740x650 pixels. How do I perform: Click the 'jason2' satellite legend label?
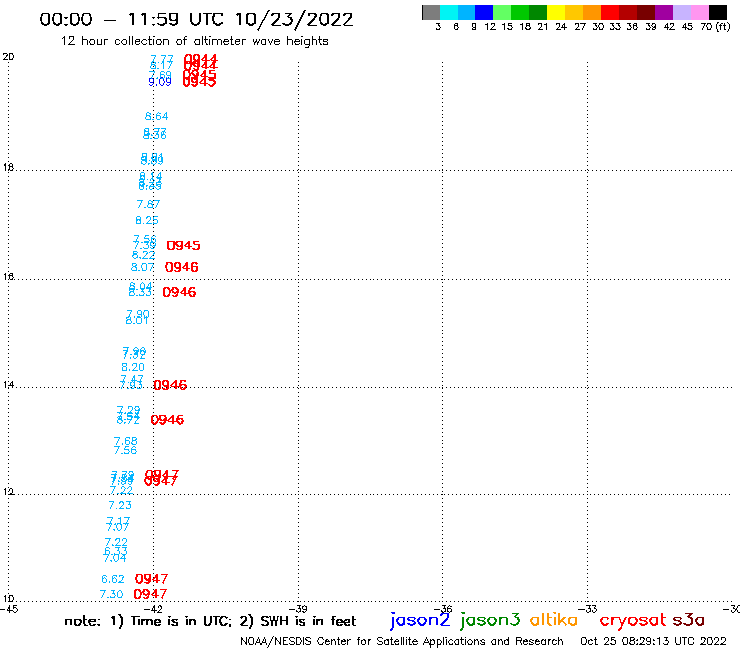click(x=420, y=620)
